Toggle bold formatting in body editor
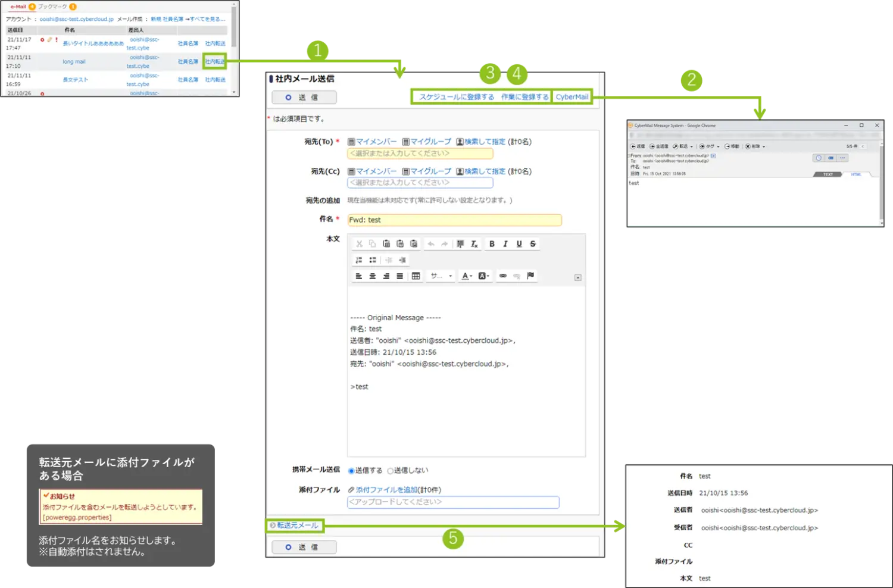 click(x=492, y=244)
